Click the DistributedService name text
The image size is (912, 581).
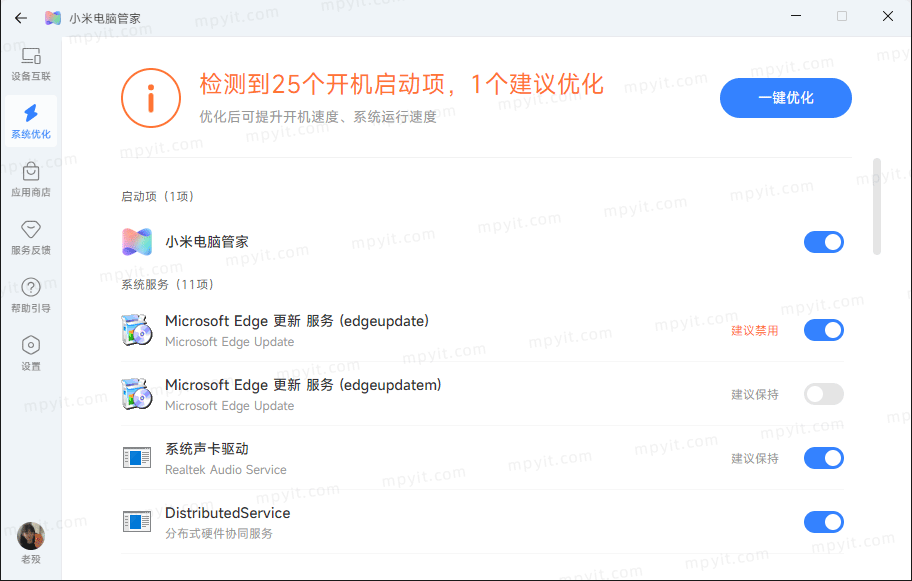[x=227, y=513]
